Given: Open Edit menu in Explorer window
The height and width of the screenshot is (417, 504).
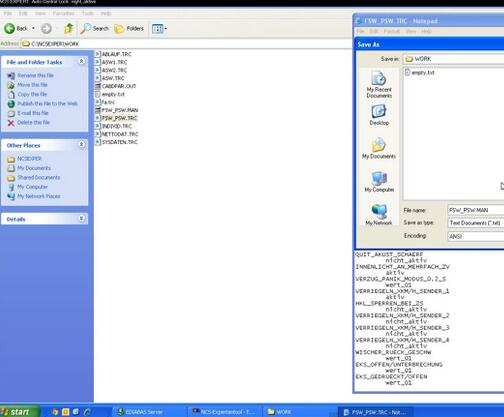Looking at the screenshot, I should coord(23,13).
